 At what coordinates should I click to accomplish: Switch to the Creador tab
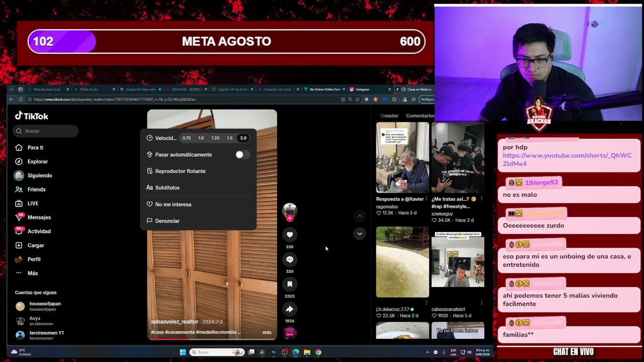pos(389,116)
